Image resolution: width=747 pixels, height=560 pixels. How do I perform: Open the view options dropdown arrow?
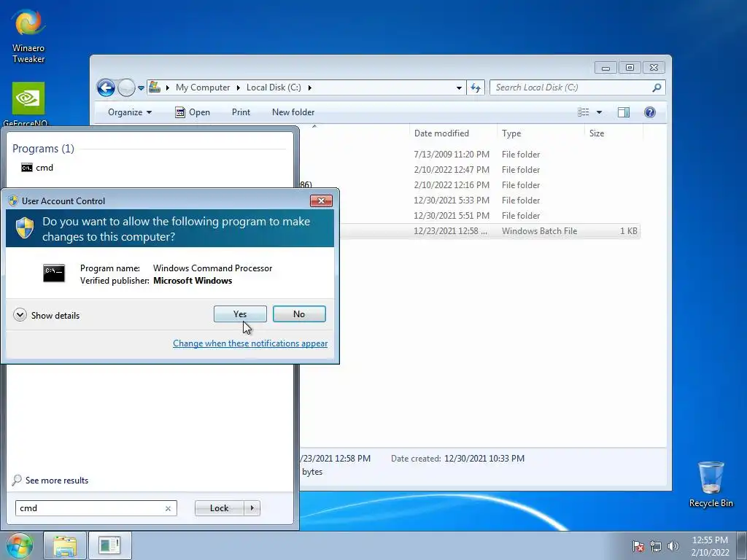pyautogui.click(x=600, y=112)
